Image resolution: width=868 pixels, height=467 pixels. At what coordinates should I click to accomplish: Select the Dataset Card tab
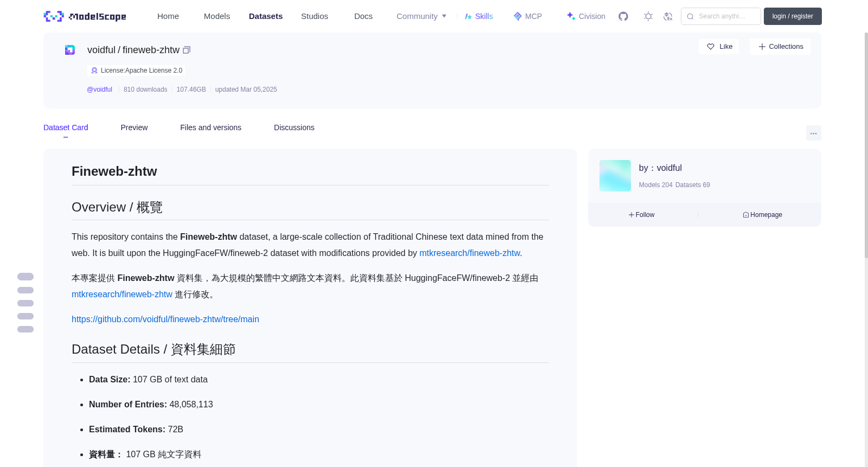point(66,127)
